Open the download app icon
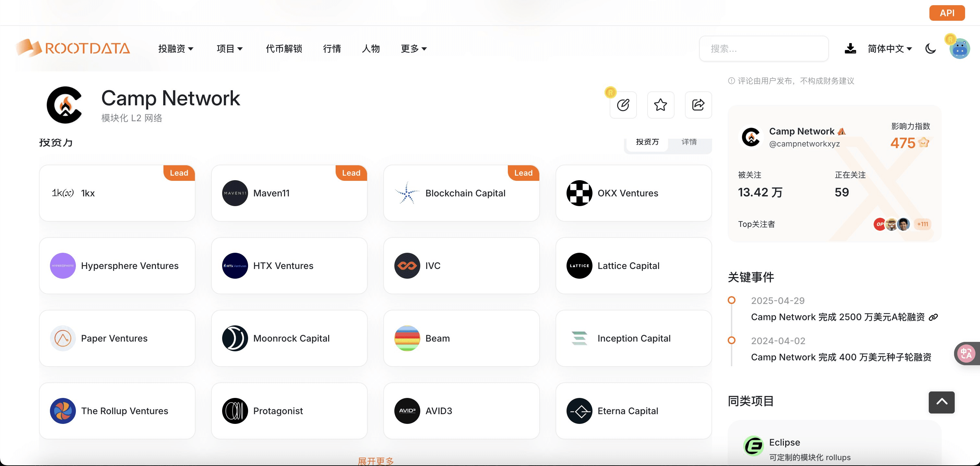The image size is (980, 466). pos(850,49)
